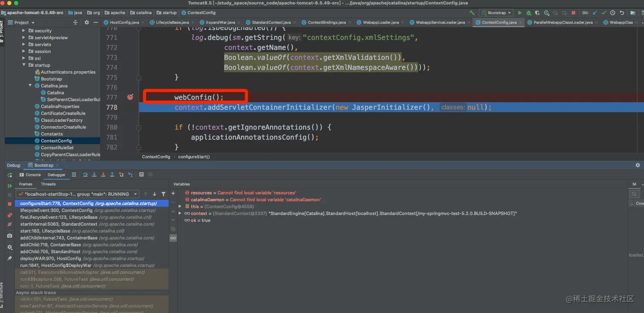Expand the security folder
Viewport: 644px width, 313px height.
point(24,31)
